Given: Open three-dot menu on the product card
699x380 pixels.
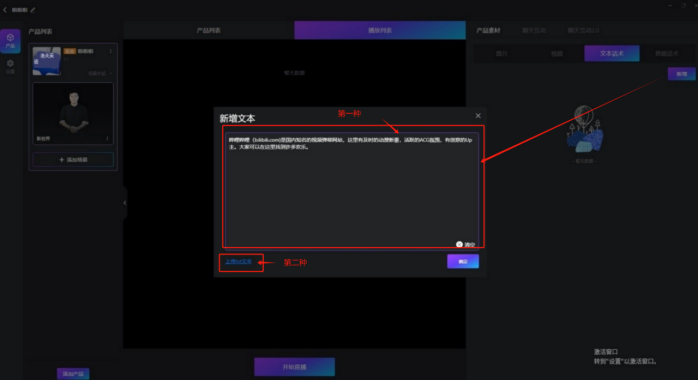Looking at the screenshot, I should click(111, 51).
